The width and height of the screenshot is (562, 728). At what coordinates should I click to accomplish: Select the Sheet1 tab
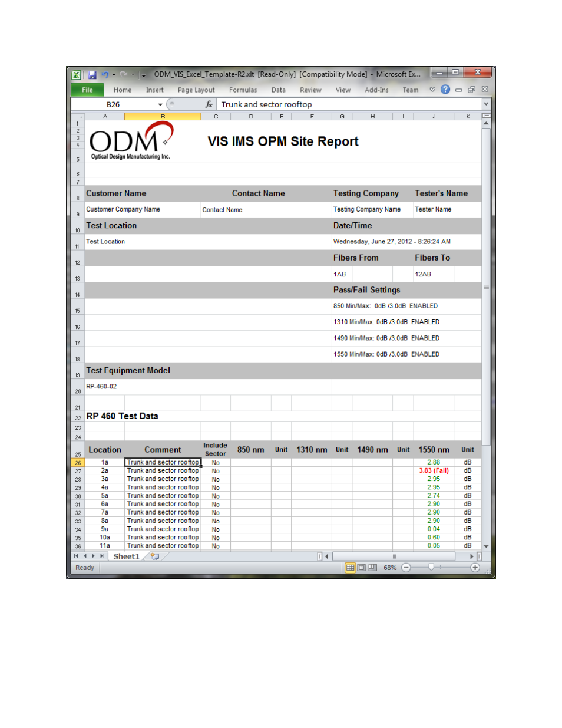126,556
